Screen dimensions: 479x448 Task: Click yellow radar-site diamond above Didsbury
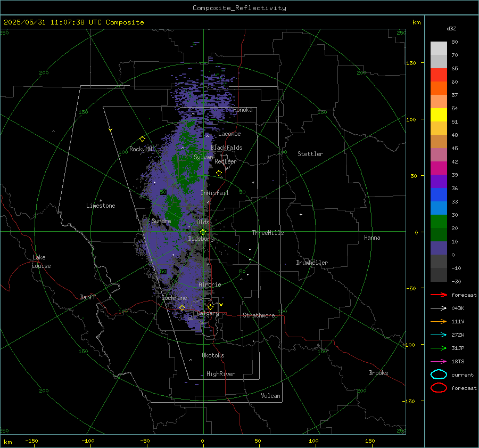coord(203,232)
